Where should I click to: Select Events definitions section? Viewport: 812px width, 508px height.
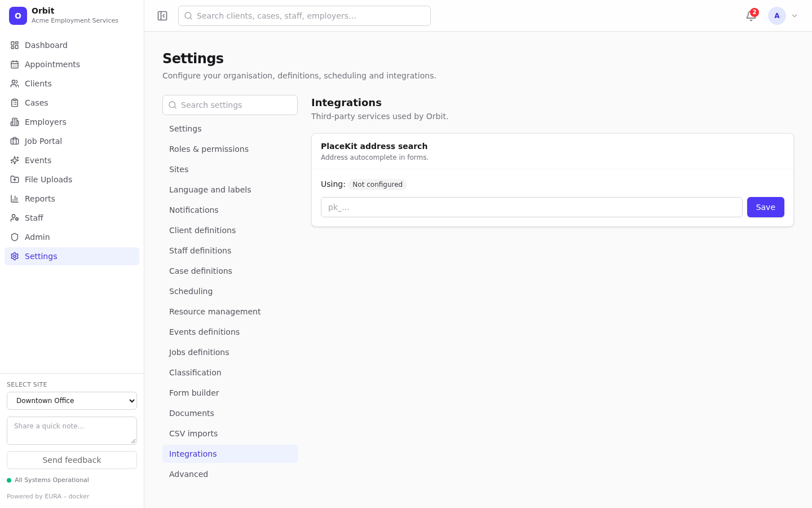230,332
